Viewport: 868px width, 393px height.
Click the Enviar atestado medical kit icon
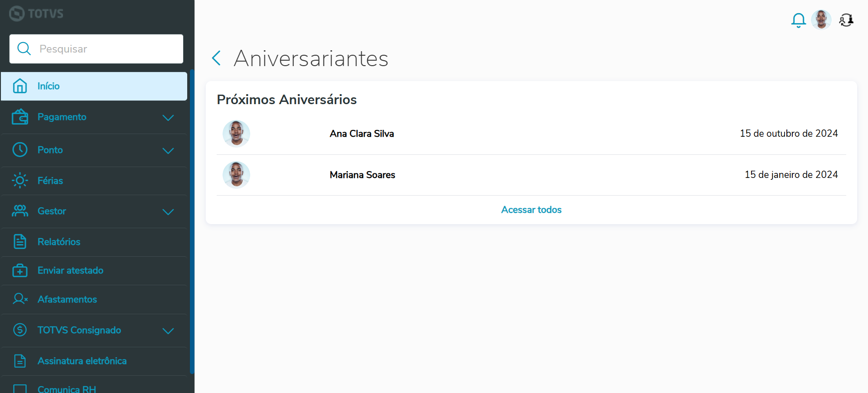tap(20, 270)
